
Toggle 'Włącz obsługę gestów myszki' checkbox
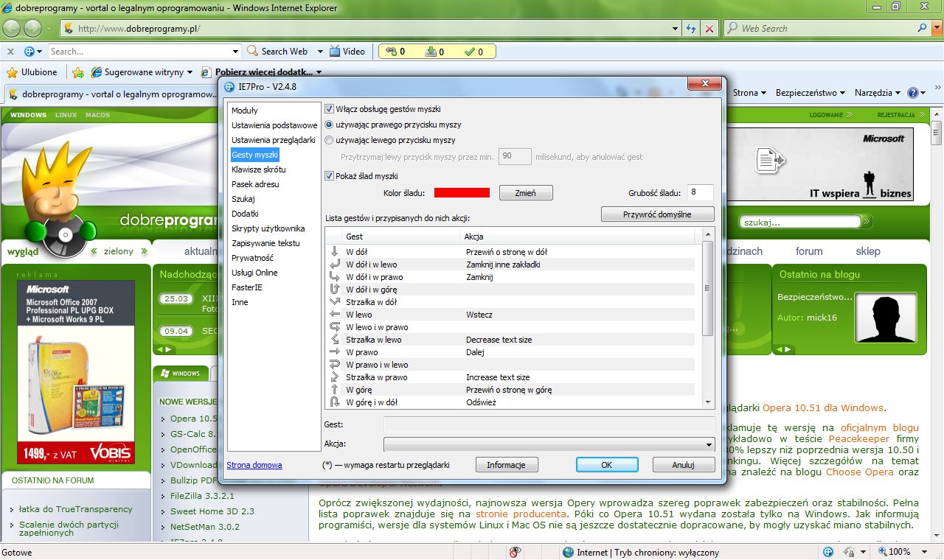(330, 109)
